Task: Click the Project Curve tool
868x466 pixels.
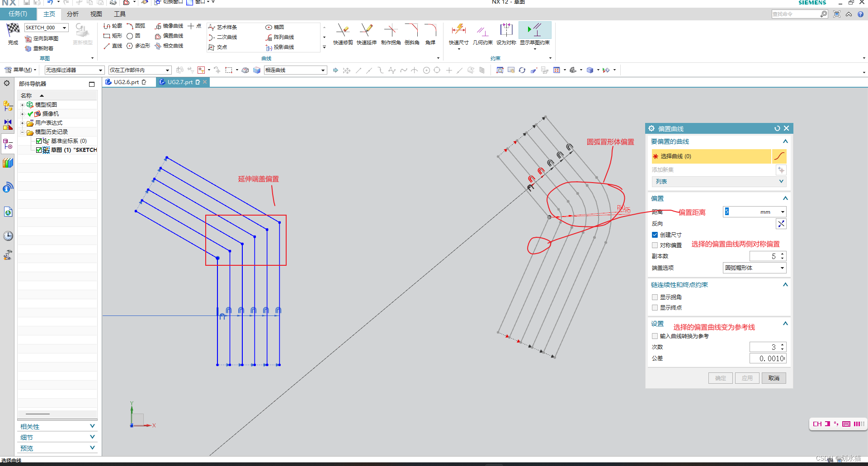Action: click(x=280, y=47)
